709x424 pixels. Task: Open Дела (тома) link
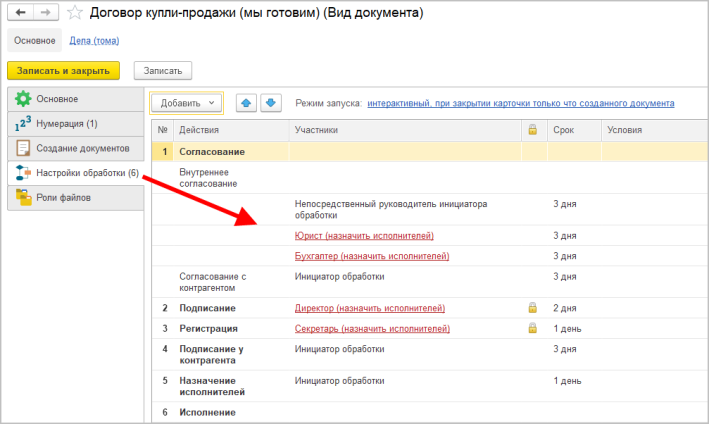tap(94, 41)
